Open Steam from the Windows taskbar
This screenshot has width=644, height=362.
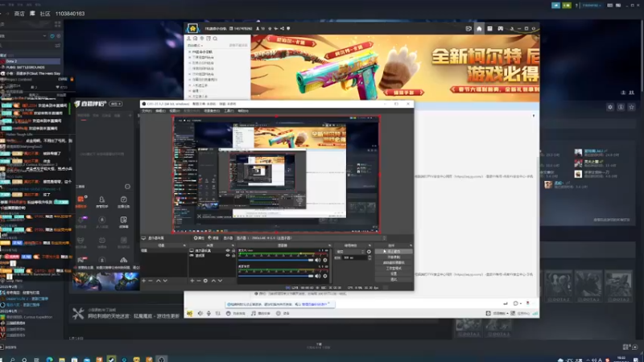pyautogui.click(x=111, y=359)
